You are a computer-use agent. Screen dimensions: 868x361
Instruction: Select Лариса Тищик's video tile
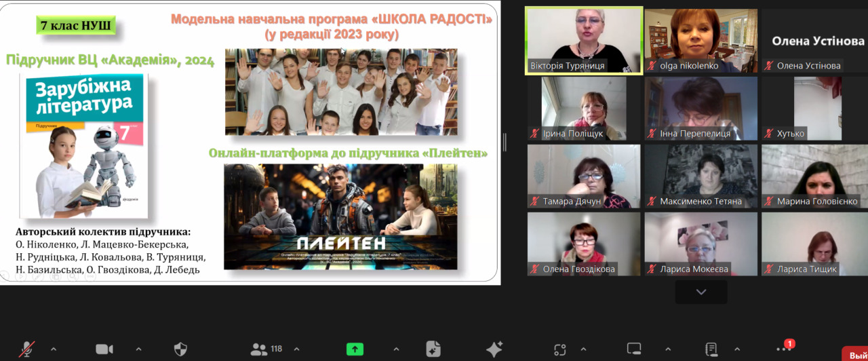pos(814,244)
